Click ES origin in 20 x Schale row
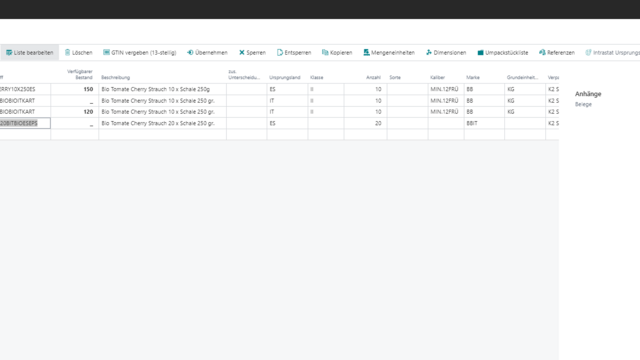640x360 pixels. point(272,123)
